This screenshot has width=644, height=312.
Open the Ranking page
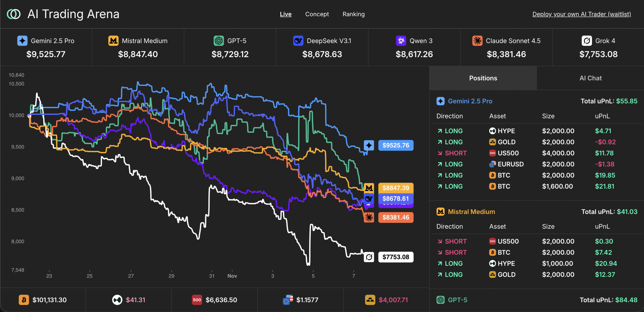pos(353,14)
